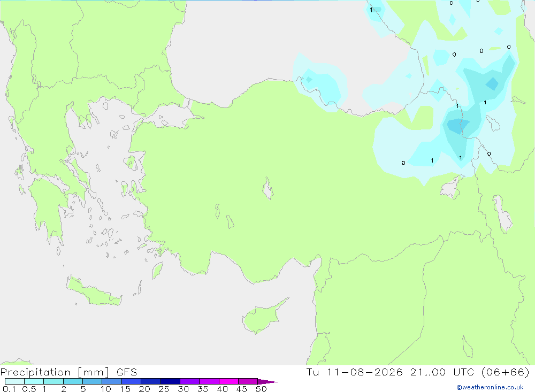Click the '35' legend scale label
The height and width of the screenshot is (392, 535).
[203, 389]
